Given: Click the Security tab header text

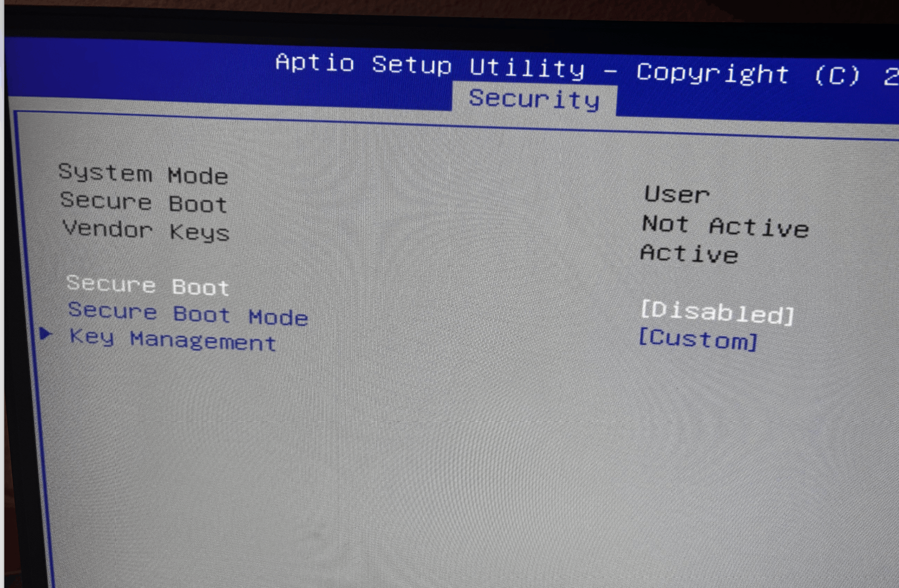Looking at the screenshot, I should (534, 99).
